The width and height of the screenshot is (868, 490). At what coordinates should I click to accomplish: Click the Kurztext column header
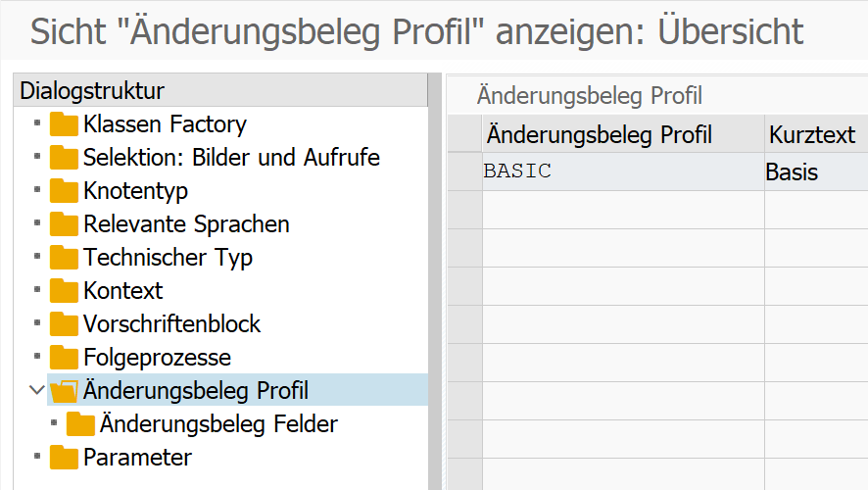tap(811, 134)
